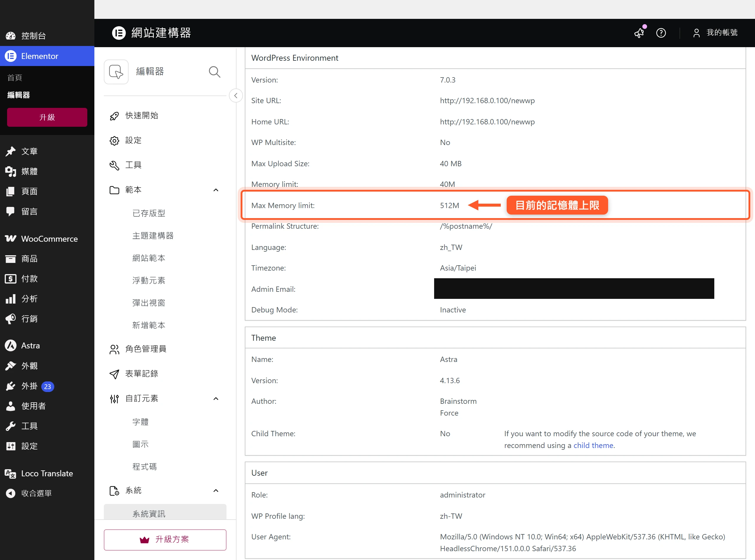Image resolution: width=755 pixels, height=560 pixels.
Task: Open Loco Translate menu
Action: click(47, 473)
